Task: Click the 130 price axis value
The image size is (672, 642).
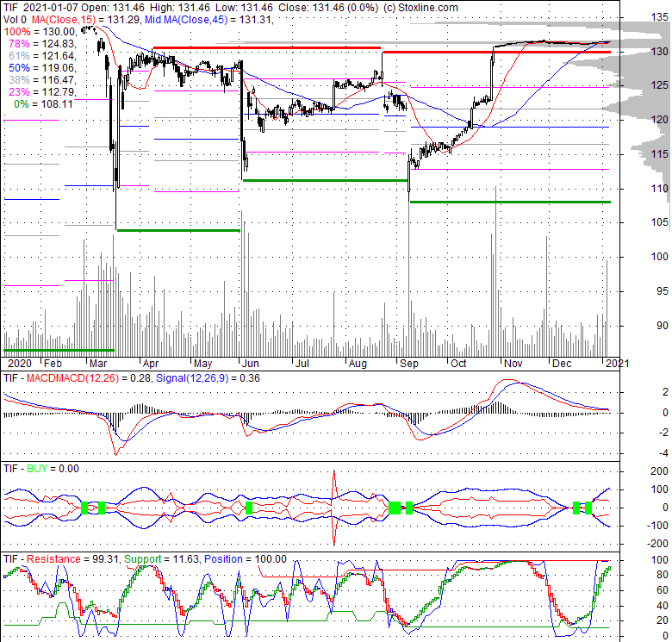Action: pos(660,52)
